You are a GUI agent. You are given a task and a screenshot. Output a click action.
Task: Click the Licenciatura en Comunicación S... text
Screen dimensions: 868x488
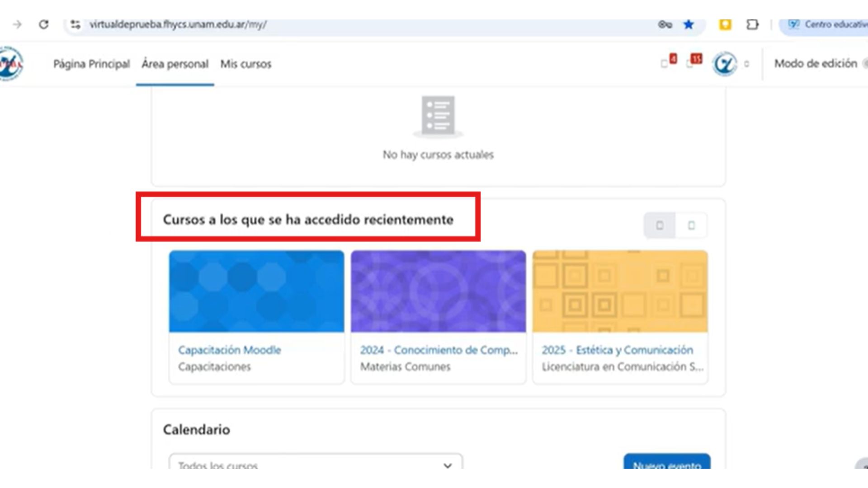623,367
